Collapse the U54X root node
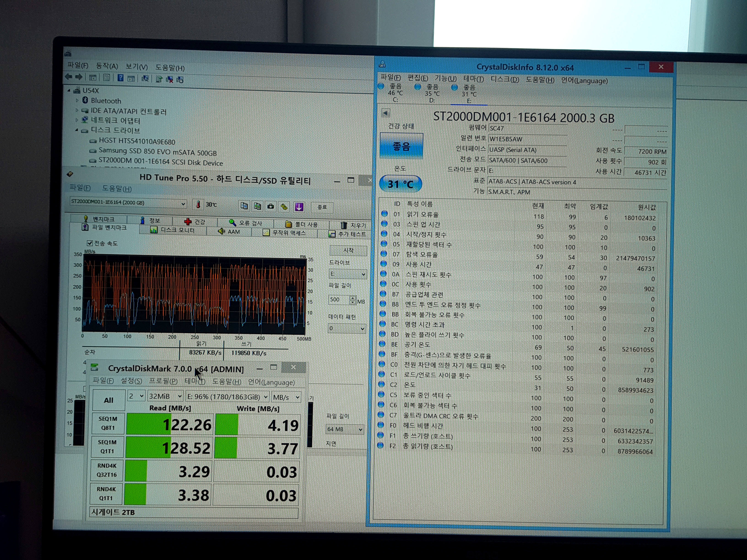Viewport: 747px width, 560px height. (69, 90)
